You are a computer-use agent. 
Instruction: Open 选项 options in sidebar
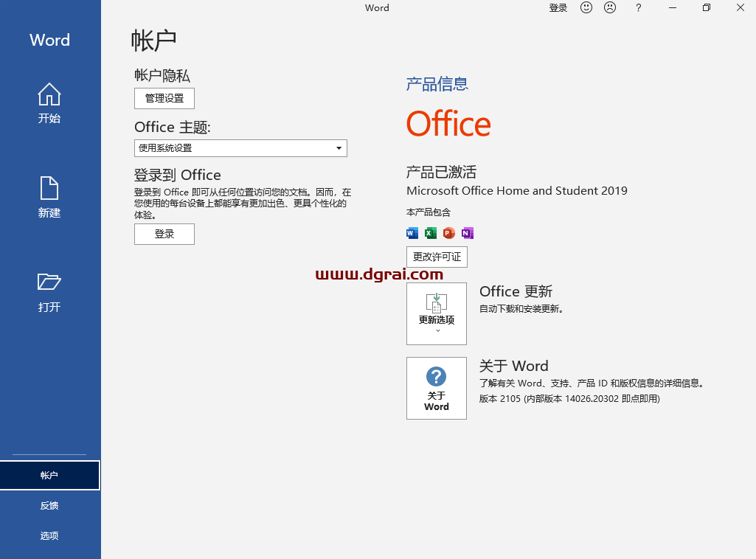pyautogui.click(x=49, y=535)
